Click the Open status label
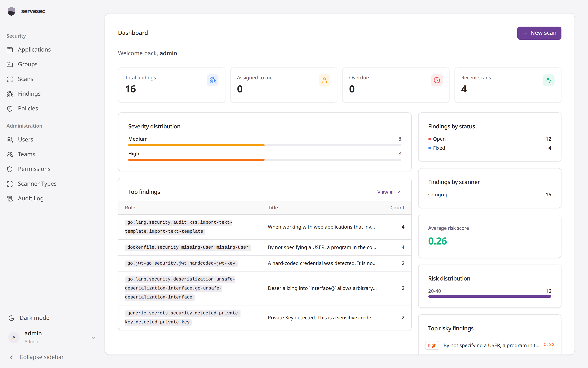 (x=439, y=139)
